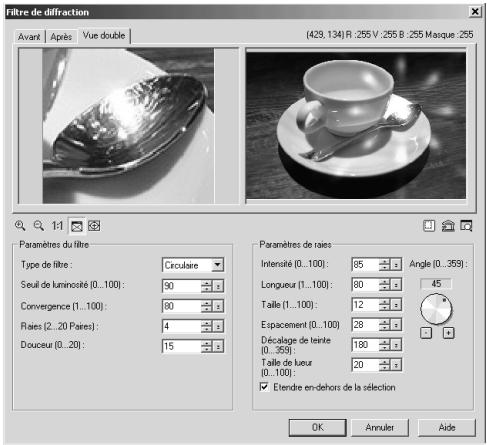Viewport: 487px width, 445px height.
Task: Open slider popup for Espacement
Action: (396, 325)
